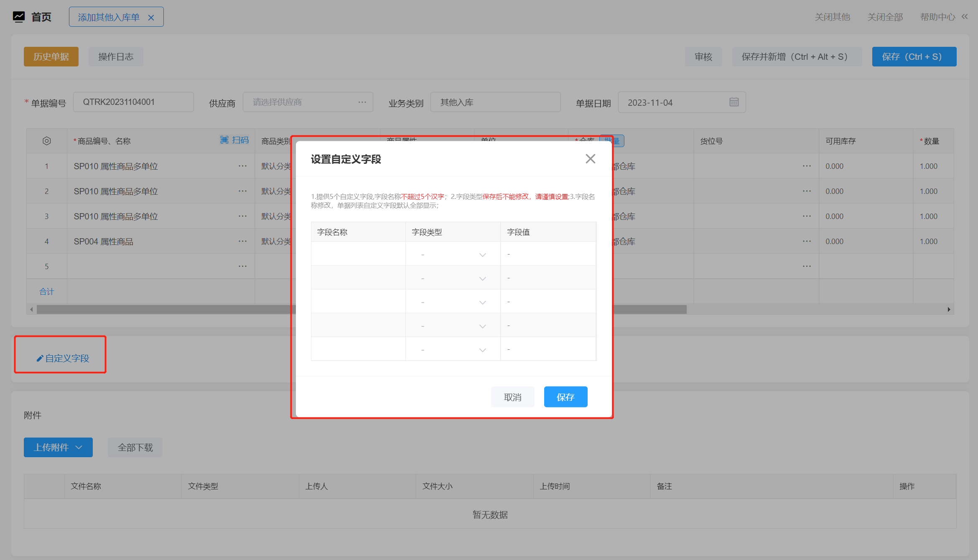
Task: Open the 上传附件 dropdown button
Action: tap(58, 447)
